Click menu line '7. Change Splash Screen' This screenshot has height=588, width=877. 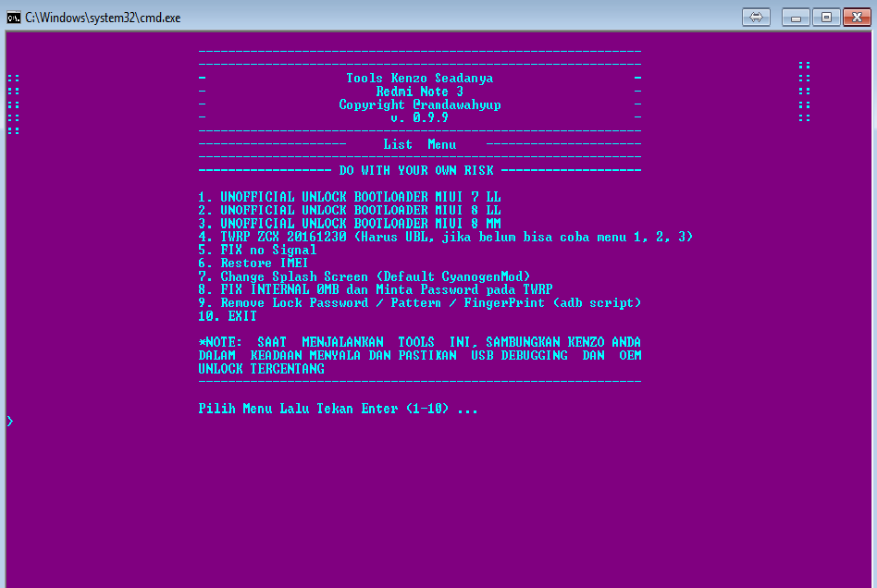pyautogui.click(x=364, y=276)
